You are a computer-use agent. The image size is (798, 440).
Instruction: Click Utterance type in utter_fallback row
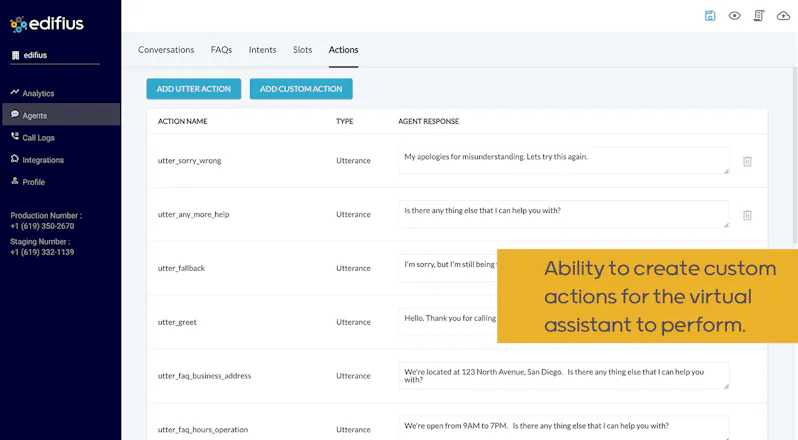pos(353,268)
